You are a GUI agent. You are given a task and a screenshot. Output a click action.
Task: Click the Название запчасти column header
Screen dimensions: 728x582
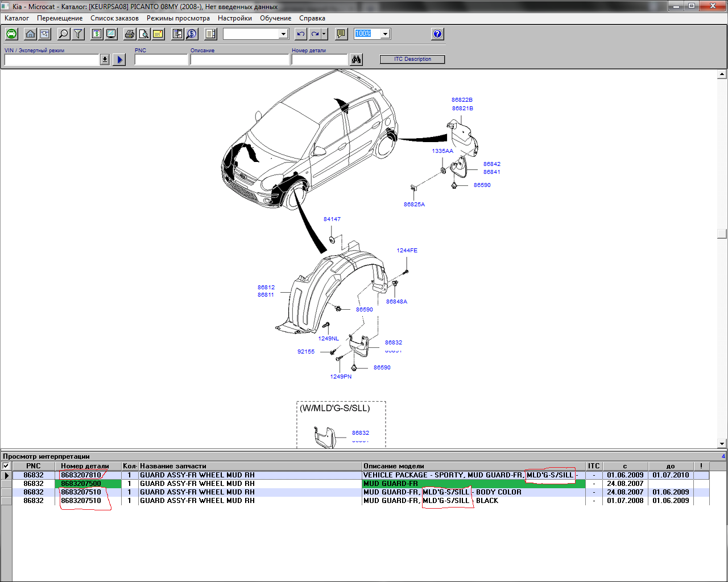[250, 466]
